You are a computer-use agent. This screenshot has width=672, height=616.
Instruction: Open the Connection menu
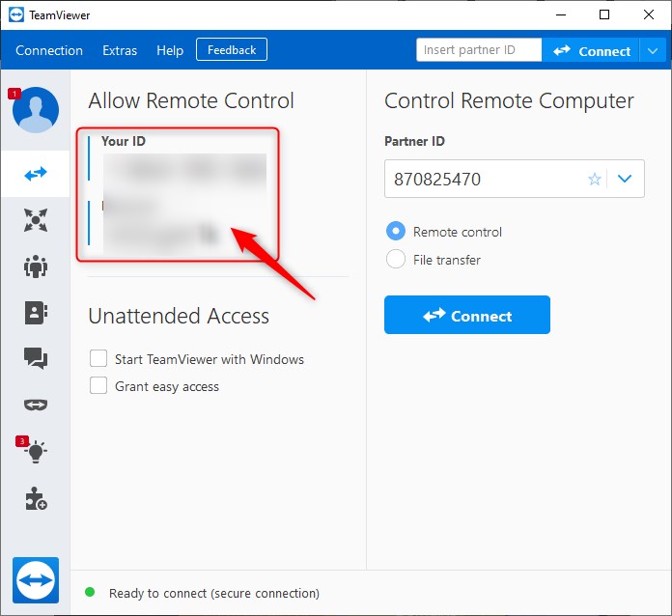pos(49,50)
